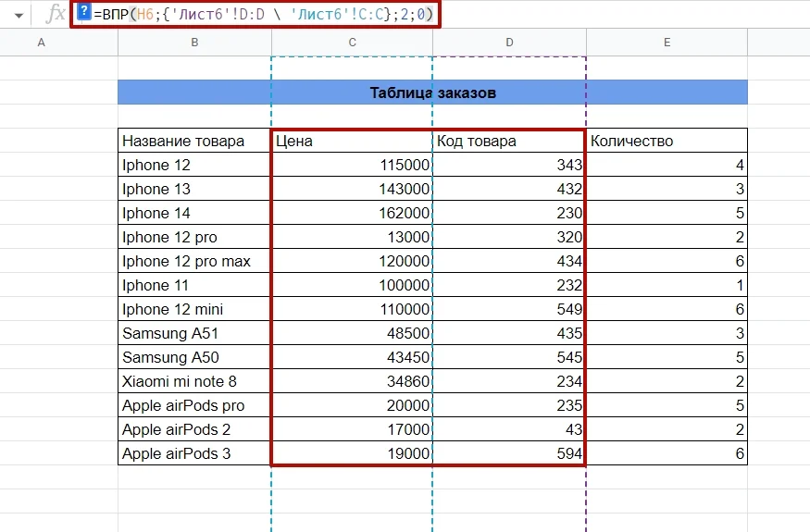Viewport: 810px width, 532px height.
Task: Click the 'Xiaomi mi note 8' cell
Action: tap(194, 381)
